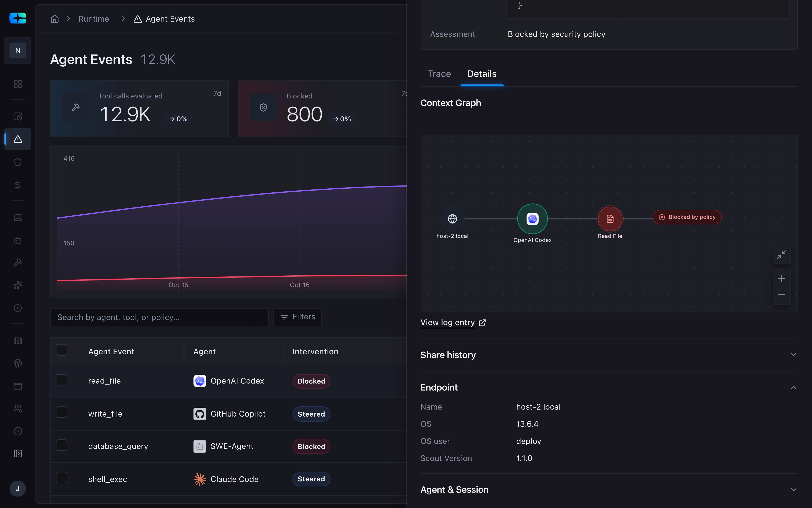Zoom in the Context Graph with plus
The height and width of the screenshot is (508, 812).
[x=782, y=279]
